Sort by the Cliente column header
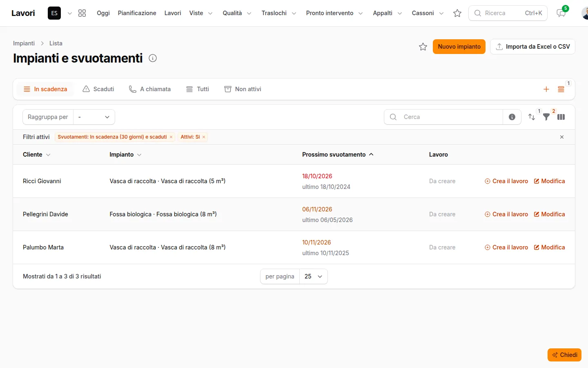Image resolution: width=588 pixels, height=368 pixels. pyautogui.click(x=37, y=155)
